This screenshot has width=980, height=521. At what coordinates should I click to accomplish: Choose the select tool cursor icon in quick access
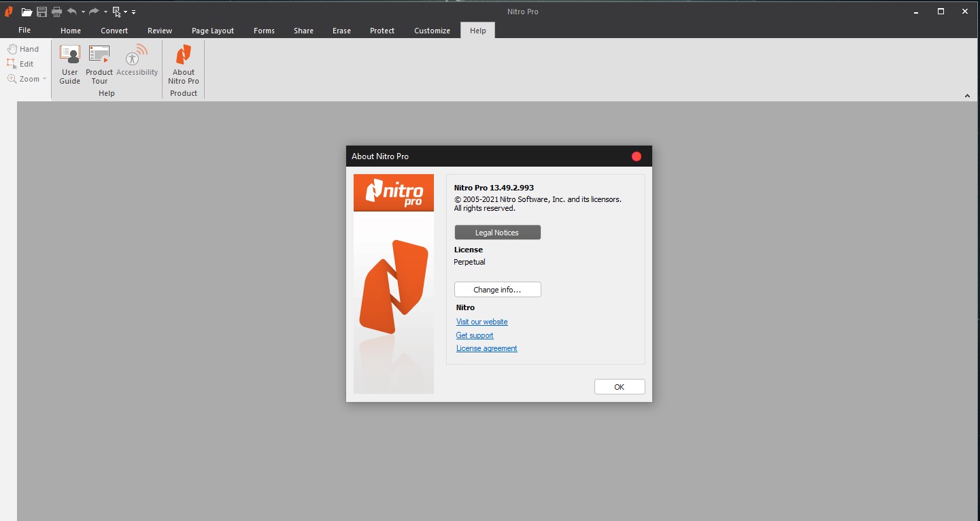[x=117, y=12]
